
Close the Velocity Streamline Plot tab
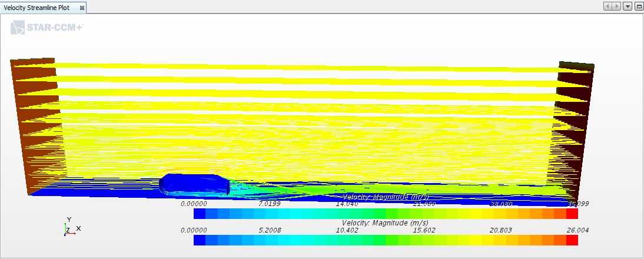82,8
